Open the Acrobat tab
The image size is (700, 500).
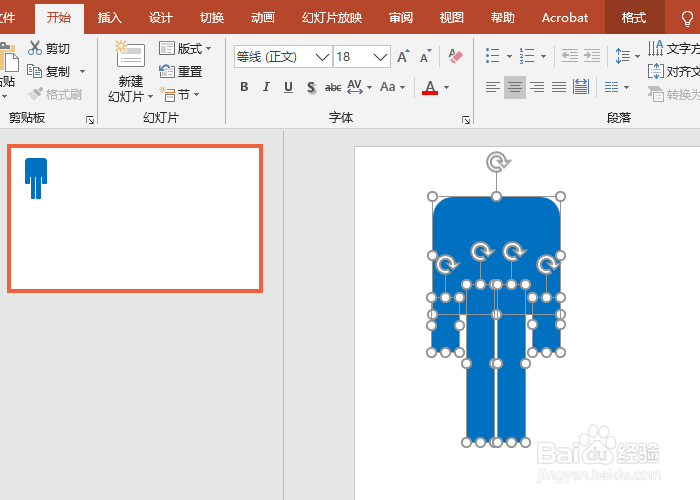565,18
